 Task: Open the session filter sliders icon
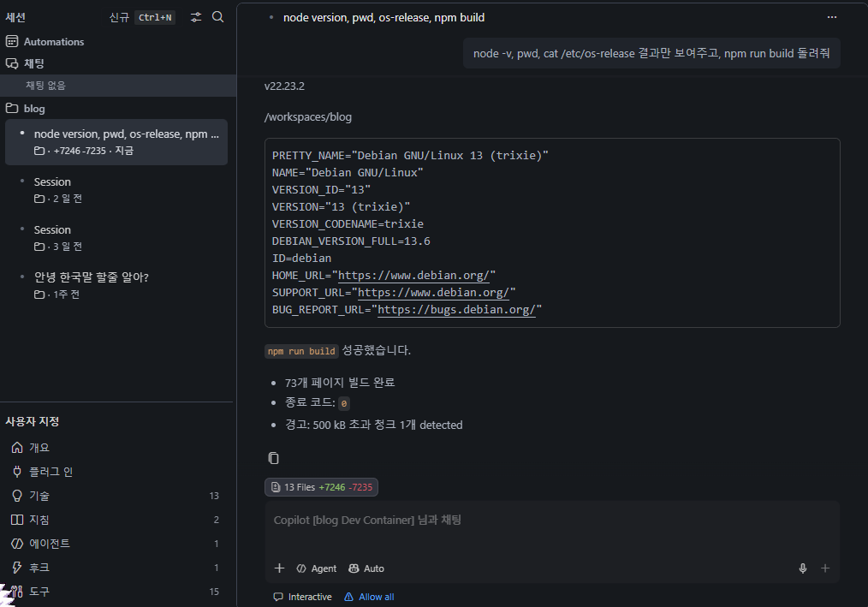click(x=196, y=17)
